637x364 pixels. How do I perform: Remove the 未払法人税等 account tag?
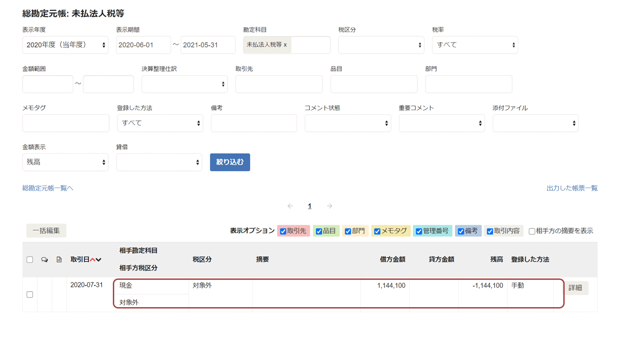click(285, 45)
